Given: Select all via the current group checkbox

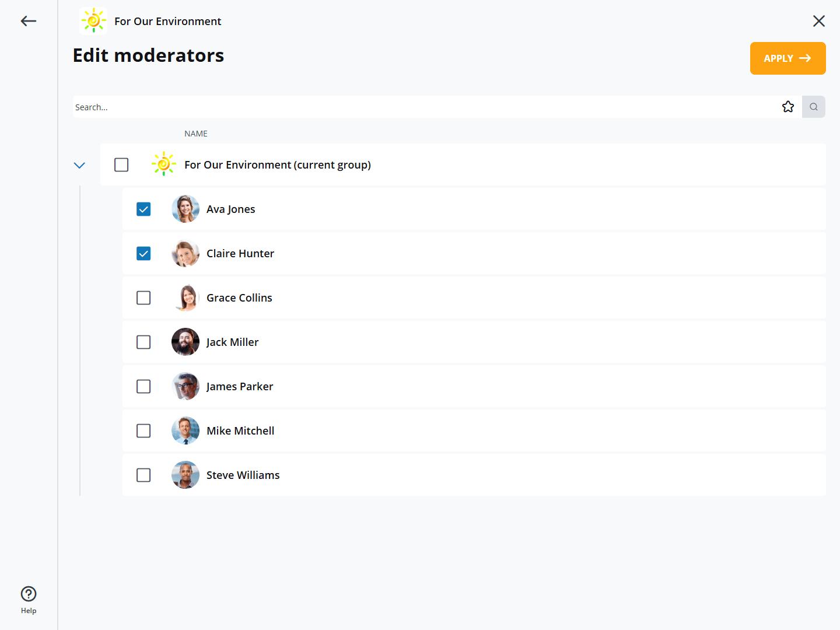Looking at the screenshot, I should point(121,164).
